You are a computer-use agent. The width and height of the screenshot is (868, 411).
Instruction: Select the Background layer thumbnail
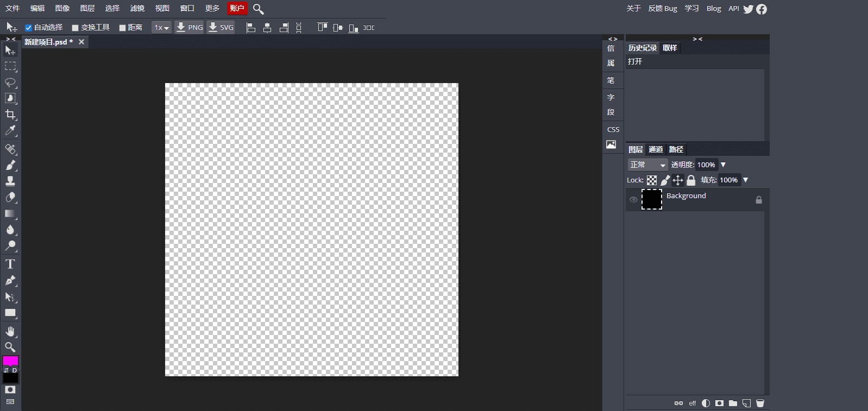click(652, 199)
